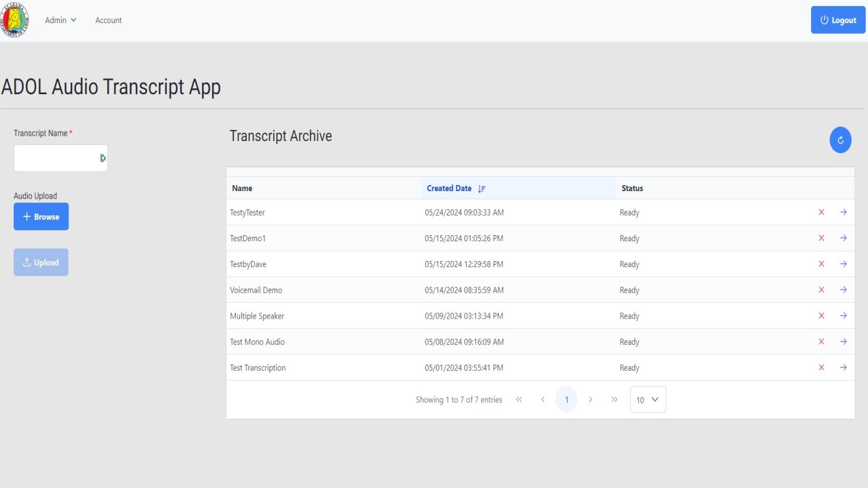Open the TestyTester transcript arrow

point(844,212)
